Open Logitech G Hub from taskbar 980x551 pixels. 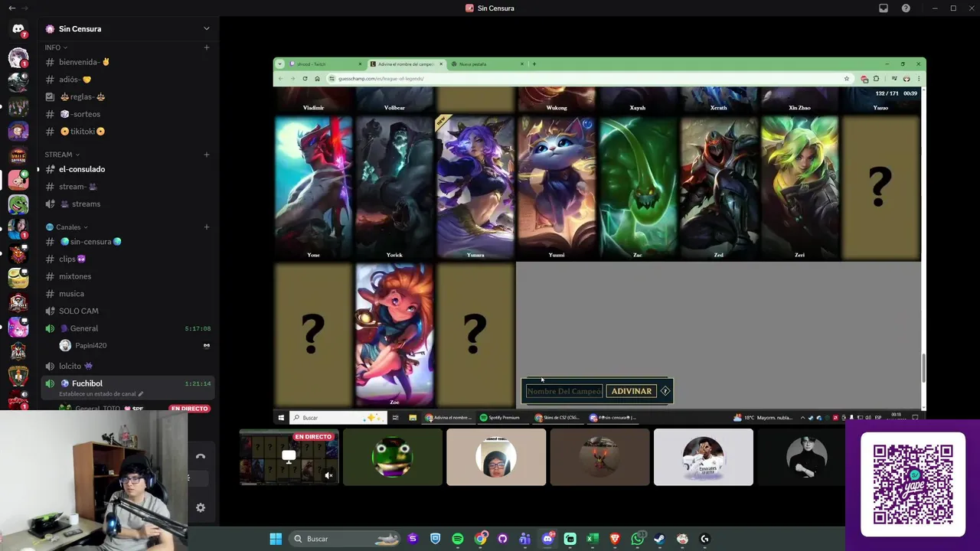tap(704, 539)
